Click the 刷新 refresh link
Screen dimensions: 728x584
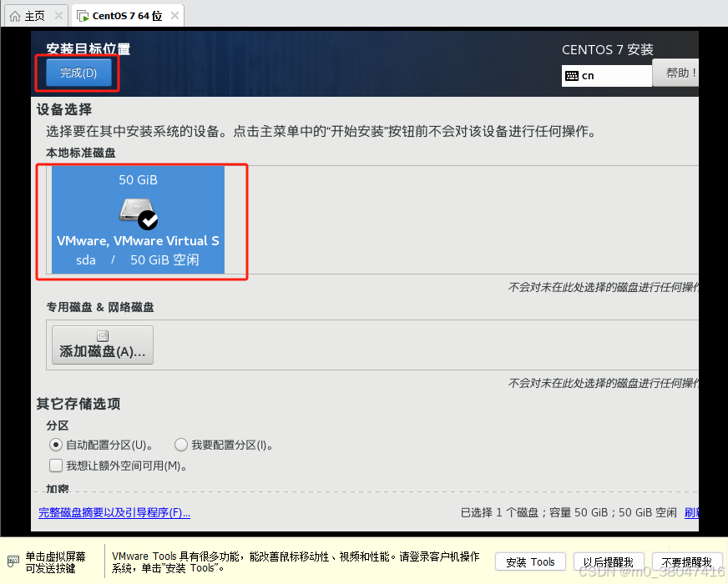click(691, 512)
